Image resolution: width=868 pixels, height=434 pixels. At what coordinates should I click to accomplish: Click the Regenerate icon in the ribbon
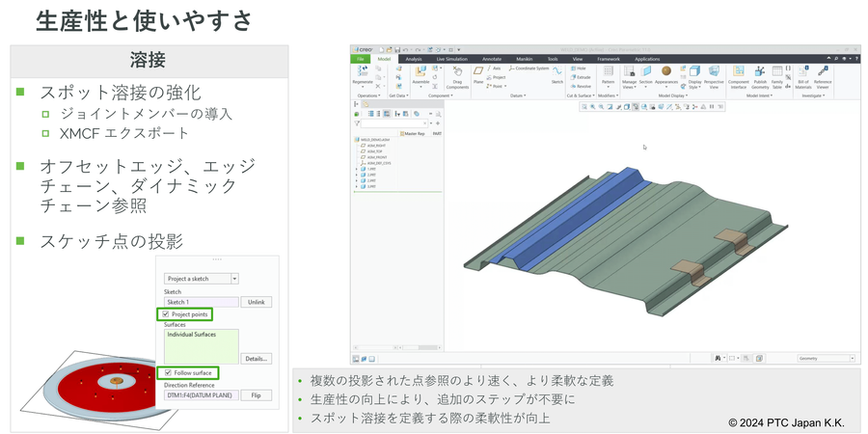tap(363, 73)
